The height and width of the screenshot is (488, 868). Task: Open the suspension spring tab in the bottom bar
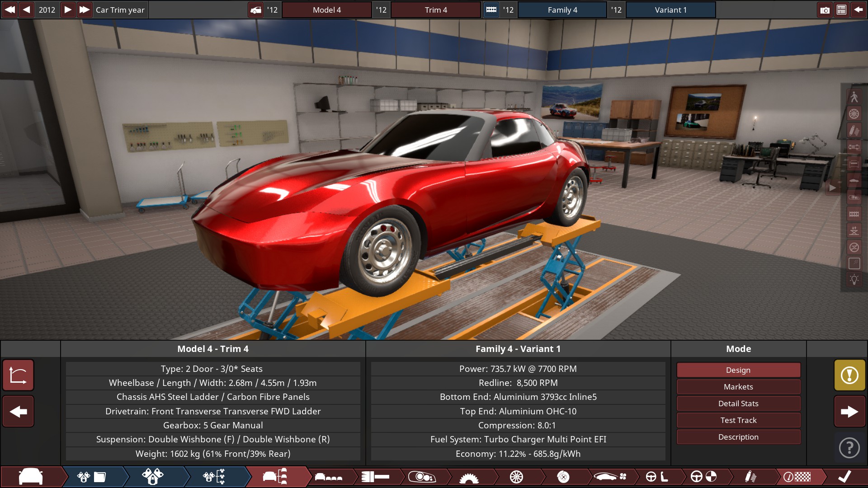coord(751,477)
